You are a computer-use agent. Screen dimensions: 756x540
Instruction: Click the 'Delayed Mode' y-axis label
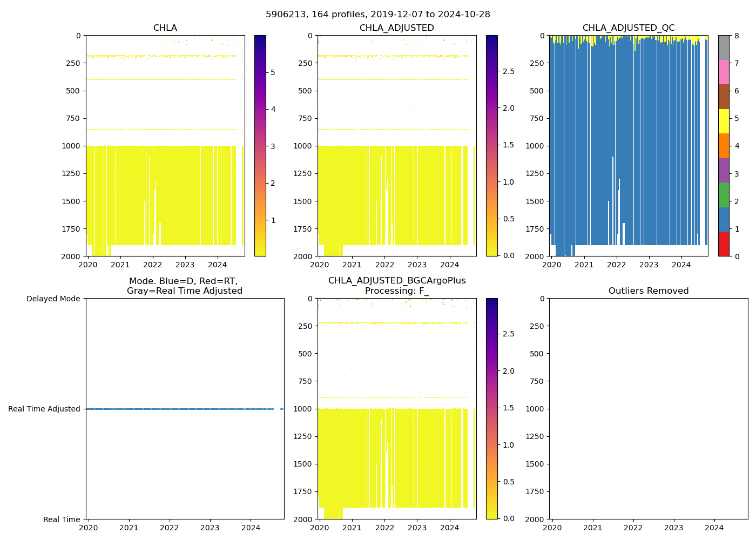53,299
